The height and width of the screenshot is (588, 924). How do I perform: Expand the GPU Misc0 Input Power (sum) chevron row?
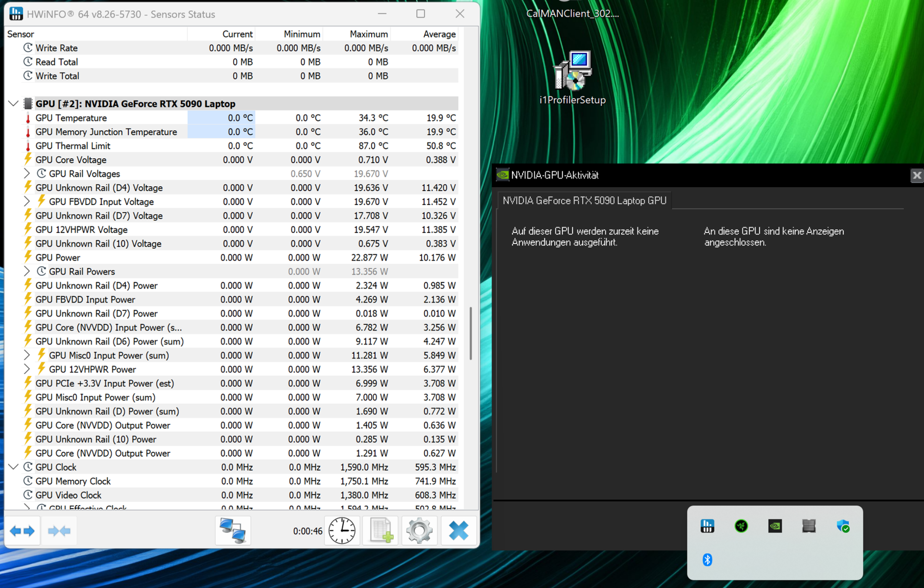tap(27, 355)
